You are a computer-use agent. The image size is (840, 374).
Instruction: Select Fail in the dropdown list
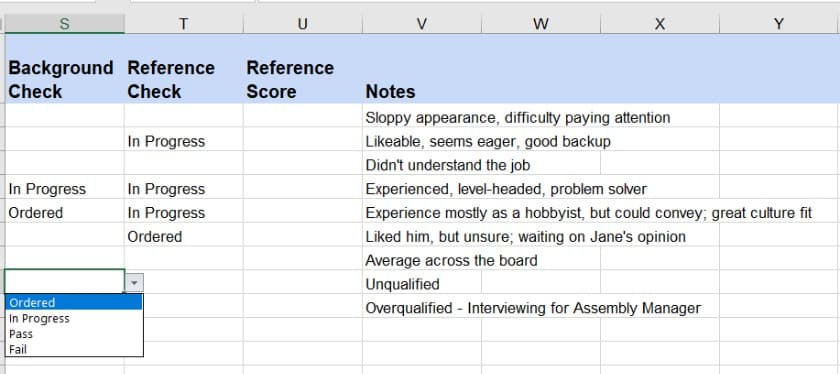[74, 349]
